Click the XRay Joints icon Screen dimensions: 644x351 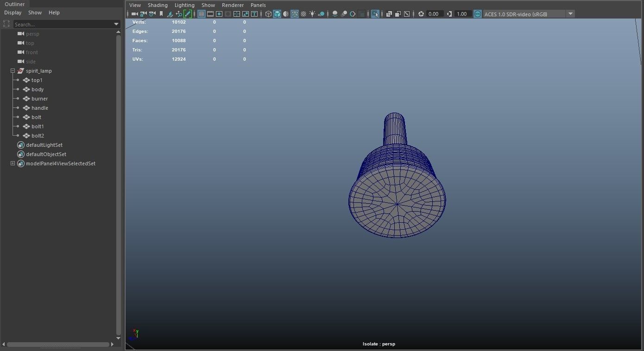tap(407, 14)
